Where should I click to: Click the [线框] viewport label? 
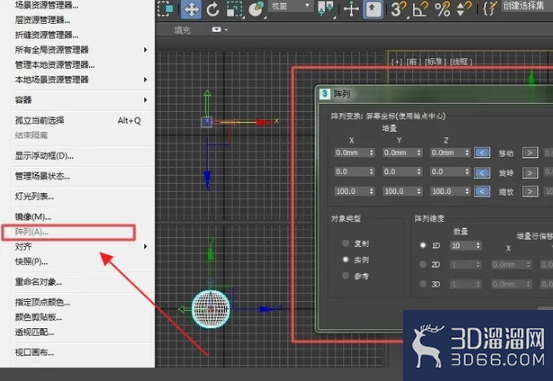[x=461, y=62]
